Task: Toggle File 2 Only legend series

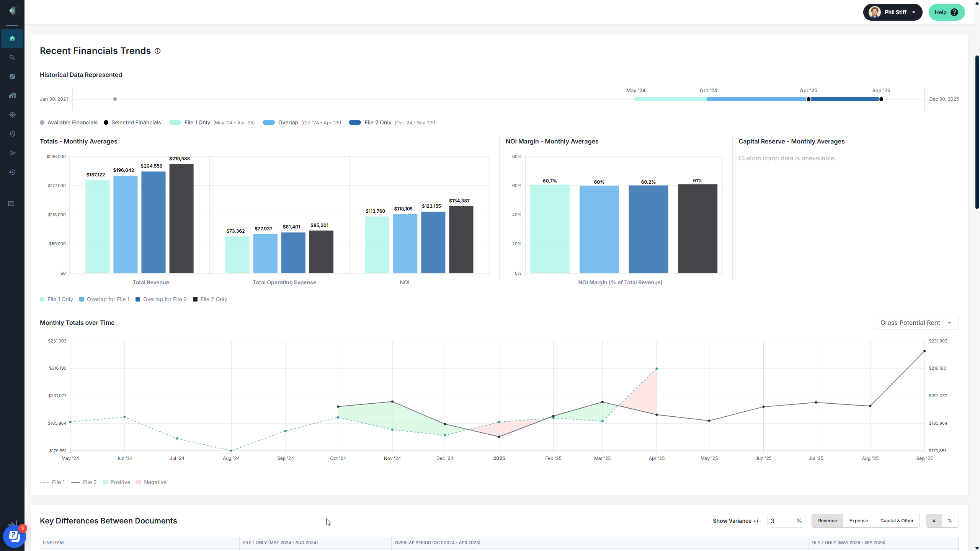Action: coord(210,299)
